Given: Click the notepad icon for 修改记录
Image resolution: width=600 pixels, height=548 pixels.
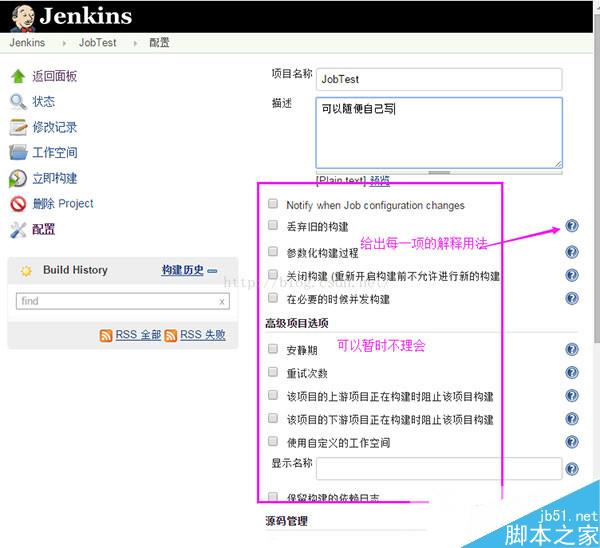Looking at the screenshot, I should [x=18, y=127].
